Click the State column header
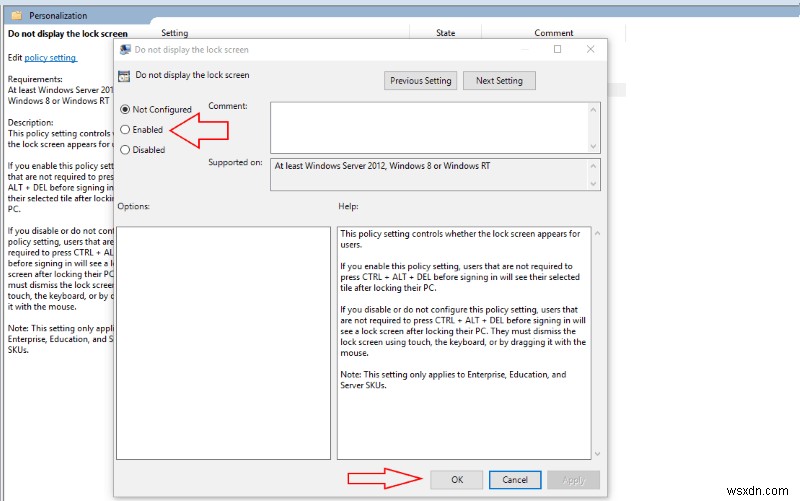Viewport: 800px width, 501px height. (445, 33)
